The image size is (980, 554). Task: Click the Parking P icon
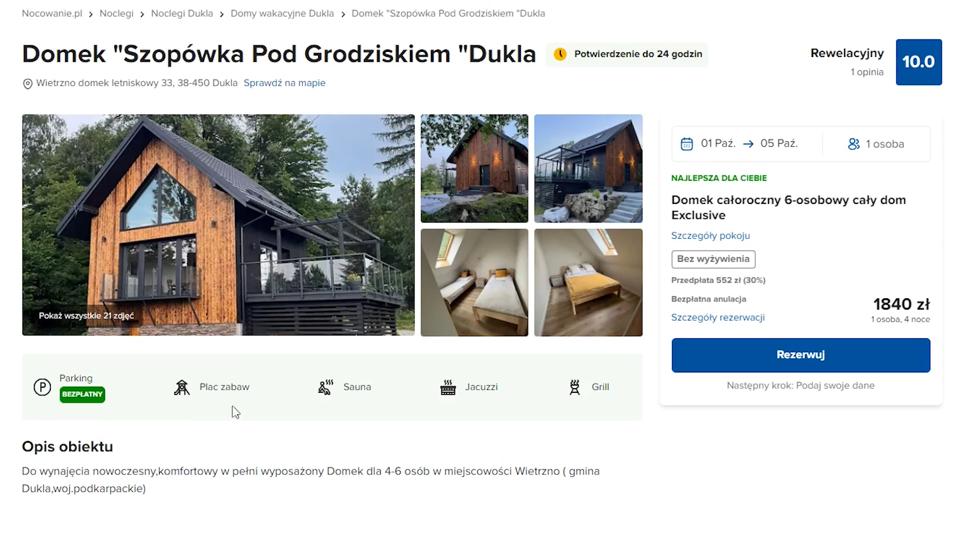(x=42, y=387)
